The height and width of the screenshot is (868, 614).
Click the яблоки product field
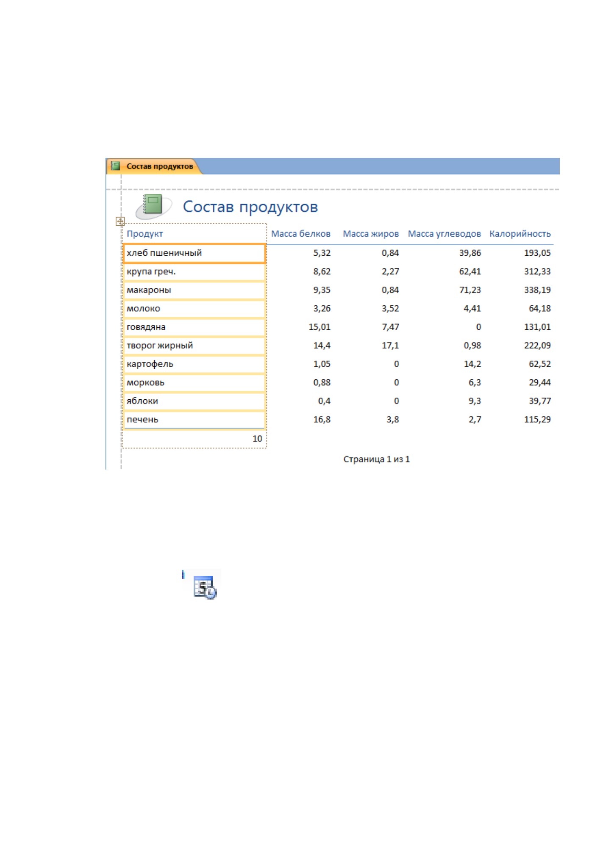coord(194,401)
